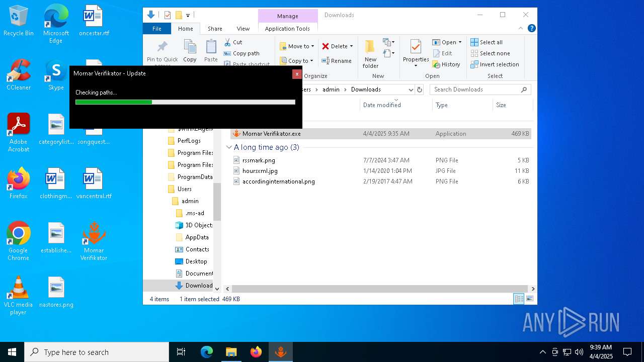
Task: Click Copy path in the ribbon
Action: coord(242,53)
